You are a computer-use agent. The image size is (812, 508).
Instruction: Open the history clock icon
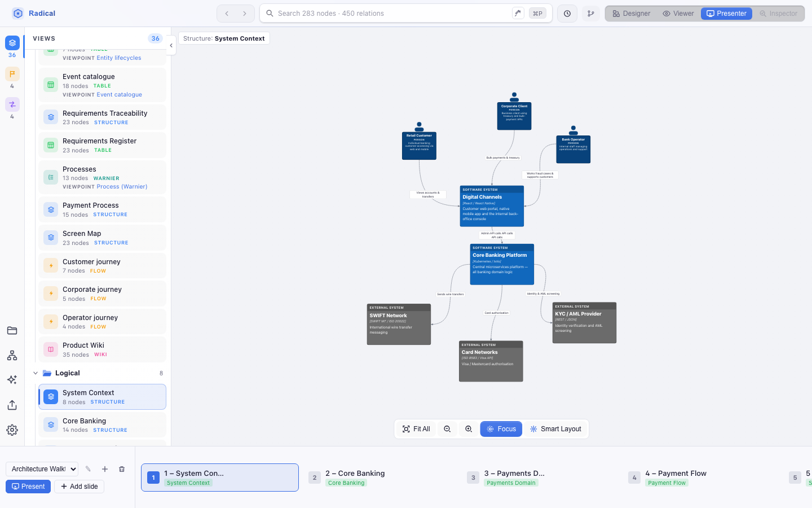click(567, 14)
